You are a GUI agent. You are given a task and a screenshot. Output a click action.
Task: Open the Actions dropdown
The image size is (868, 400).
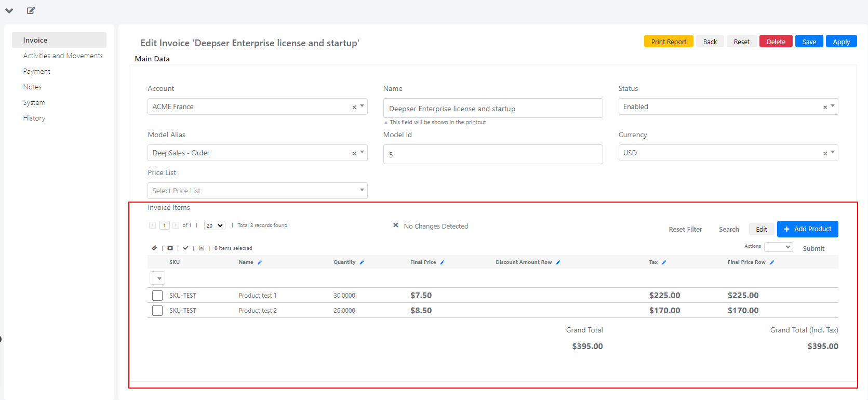[x=779, y=247]
